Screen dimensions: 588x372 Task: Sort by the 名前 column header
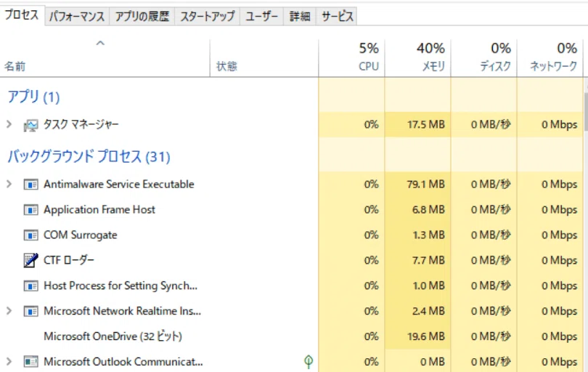105,58
